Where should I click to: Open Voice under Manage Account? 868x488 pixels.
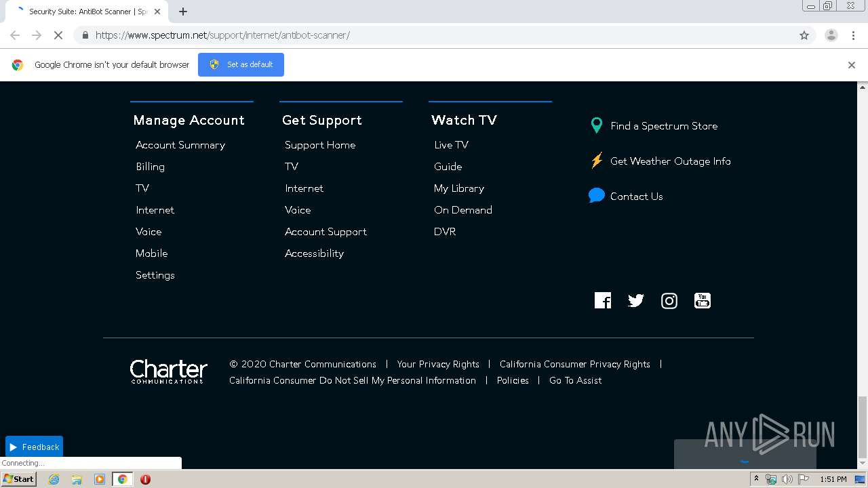tap(149, 231)
